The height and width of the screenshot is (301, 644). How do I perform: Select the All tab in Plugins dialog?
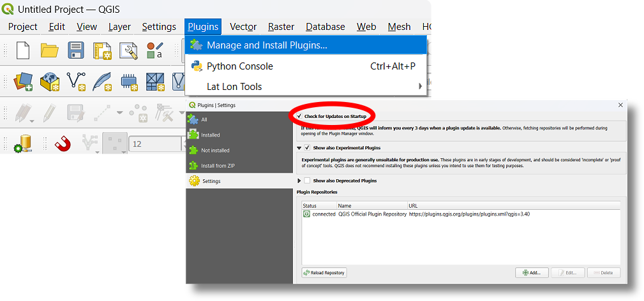(x=239, y=119)
